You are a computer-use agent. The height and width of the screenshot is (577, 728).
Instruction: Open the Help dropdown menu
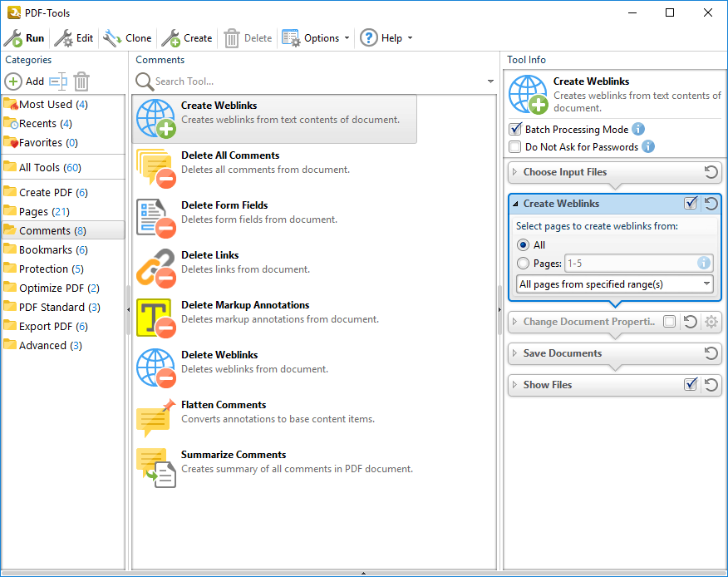coord(386,38)
